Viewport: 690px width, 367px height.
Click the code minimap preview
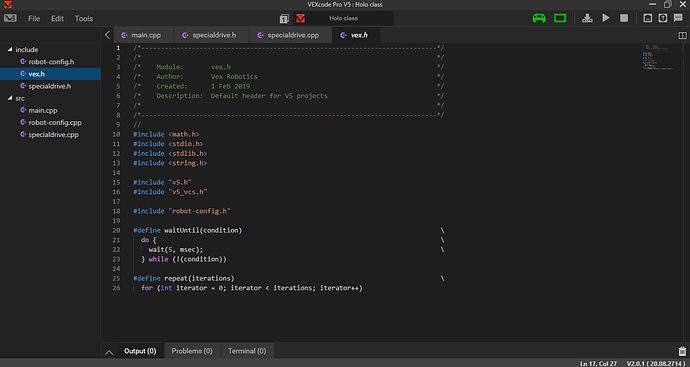659,57
